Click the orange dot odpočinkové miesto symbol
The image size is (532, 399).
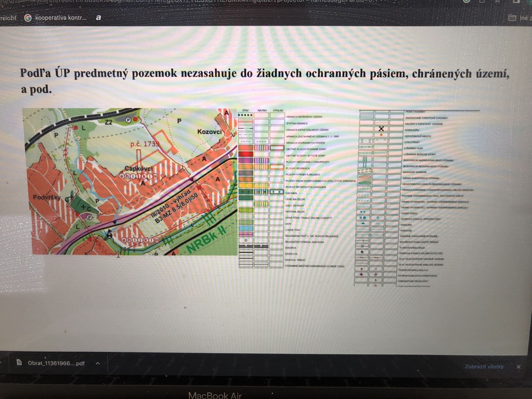point(381,135)
